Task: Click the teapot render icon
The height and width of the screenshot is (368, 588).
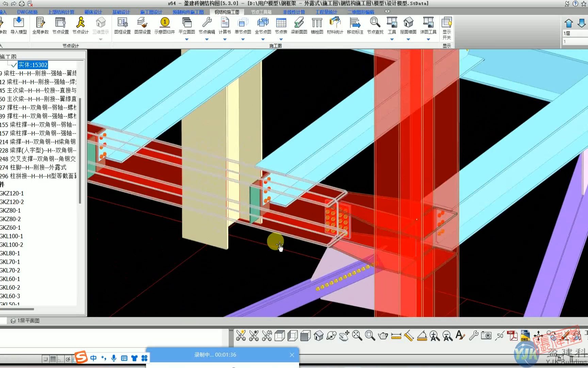Action: click(x=383, y=336)
